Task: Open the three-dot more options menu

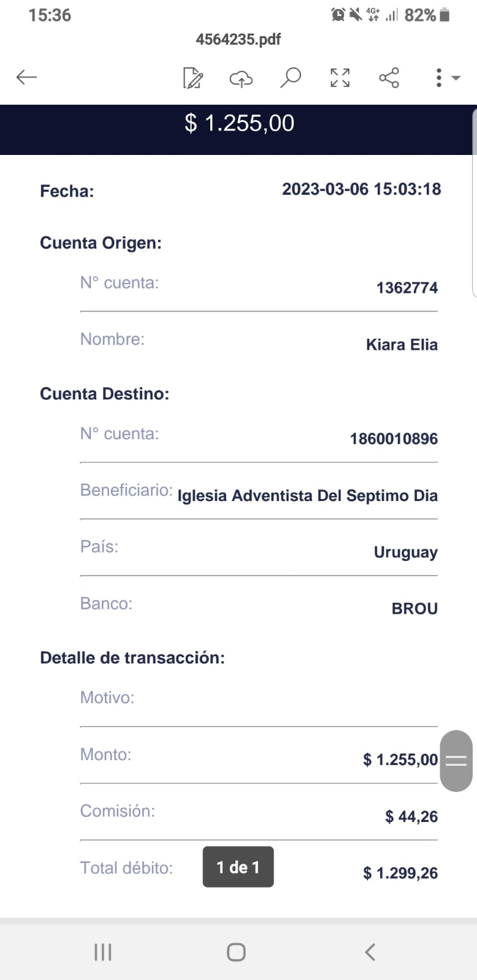Action: point(439,78)
